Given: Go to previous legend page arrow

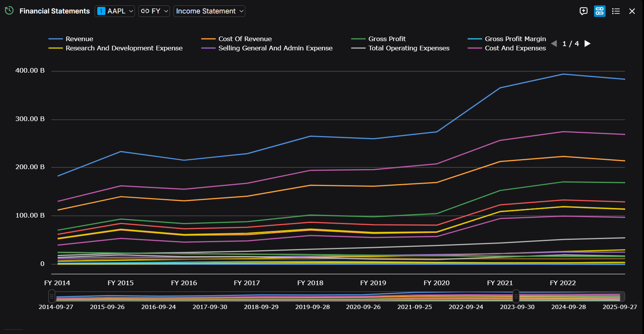Looking at the screenshot, I should (554, 43).
